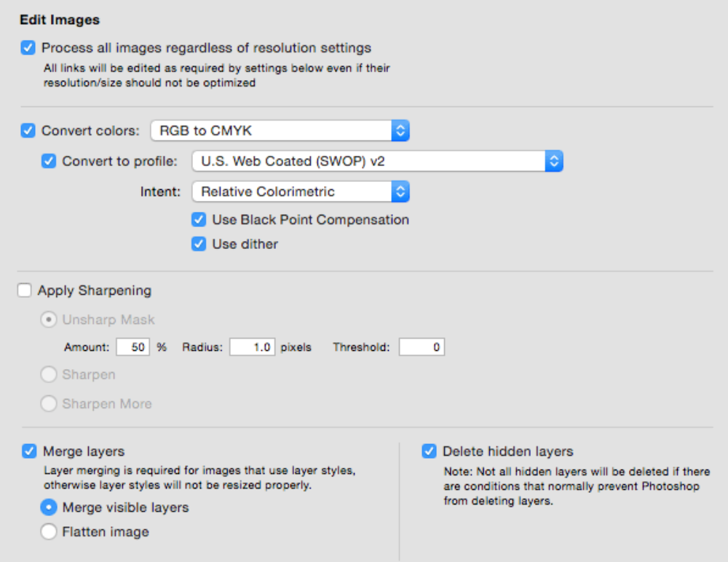The image size is (728, 562).
Task: Toggle the Delete hidden layers checkbox
Action: click(x=430, y=451)
